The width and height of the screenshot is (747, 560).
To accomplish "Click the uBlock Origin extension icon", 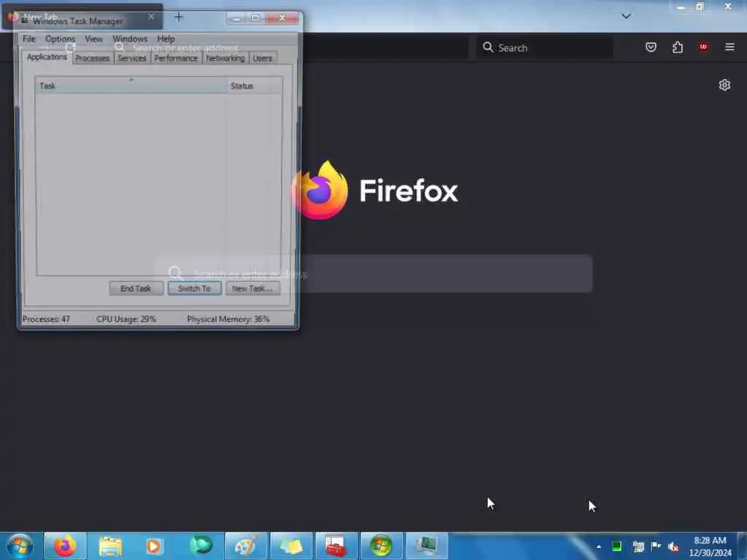I will coord(703,47).
